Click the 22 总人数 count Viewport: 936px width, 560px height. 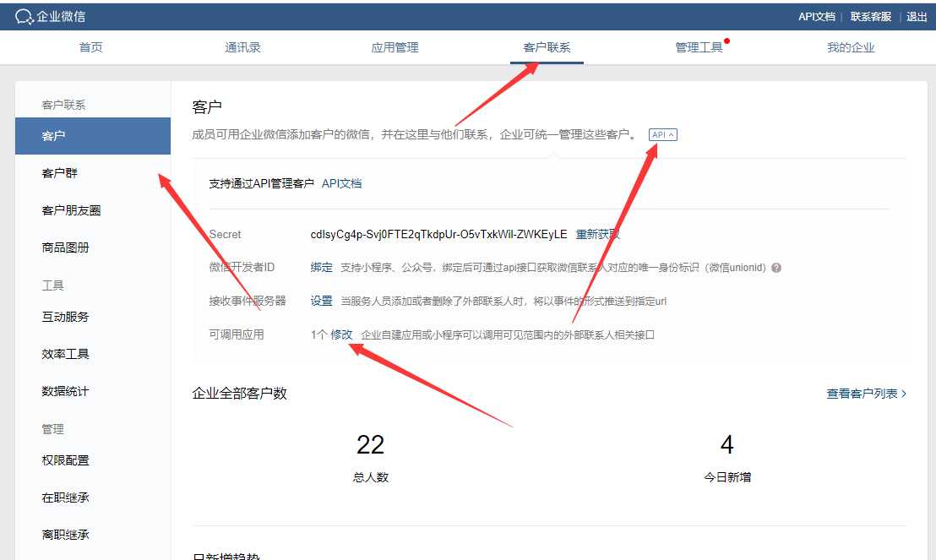tap(370, 445)
